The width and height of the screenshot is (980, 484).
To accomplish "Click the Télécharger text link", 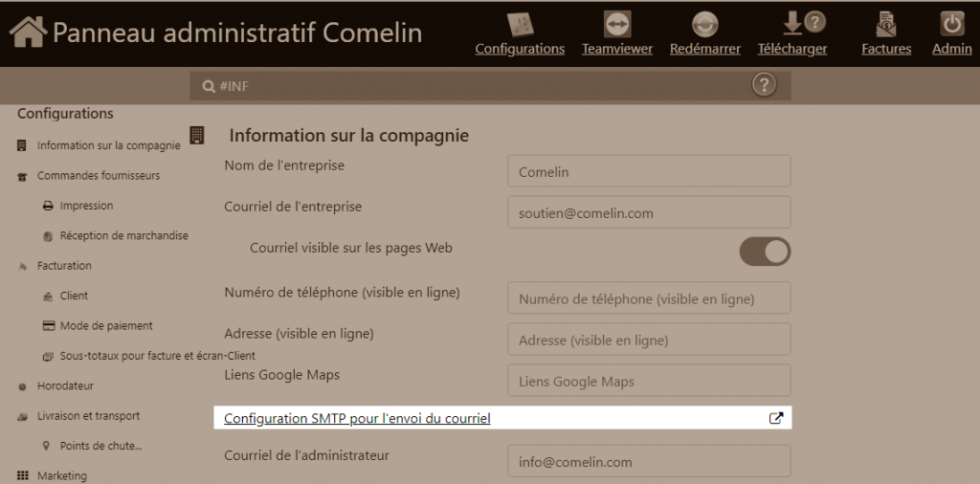I will (x=792, y=49).
